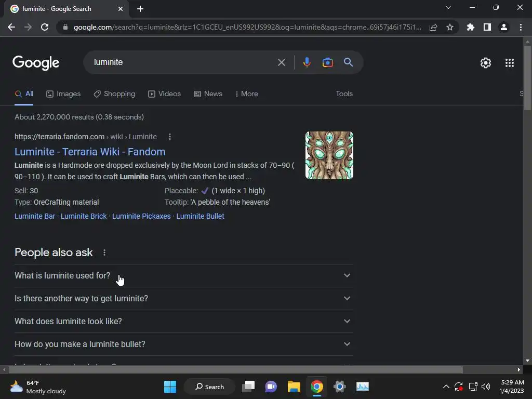This screenshot has height=399, width=532.
Task: Click the vertical scrollbar thumb
Action: point(527,78)
